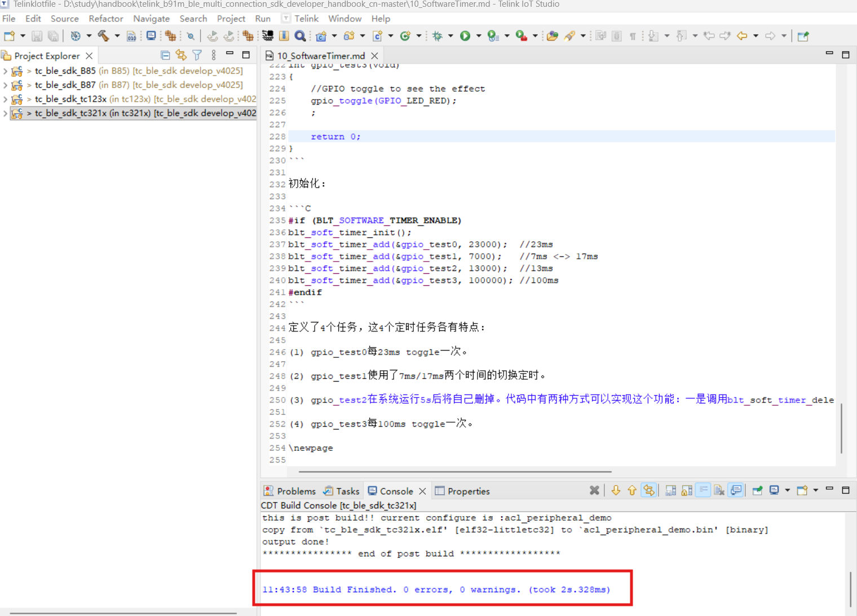Launch the Debug bug icon
Screen dimensions: 857x616
[x=438, y=36]
